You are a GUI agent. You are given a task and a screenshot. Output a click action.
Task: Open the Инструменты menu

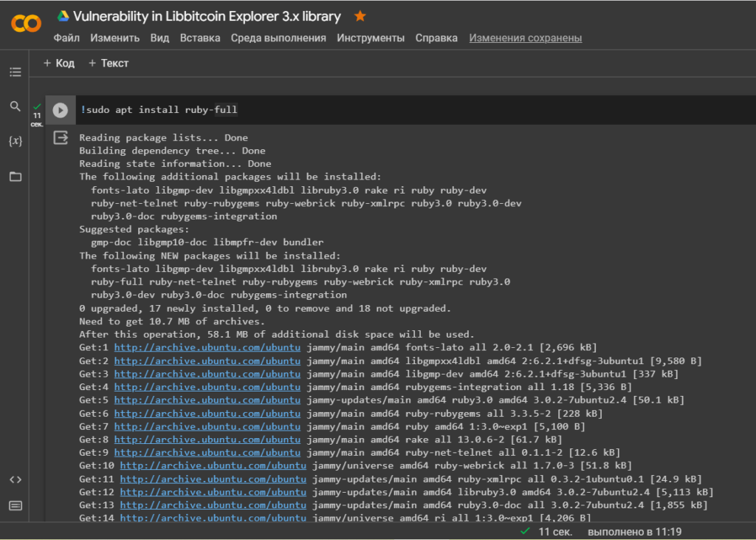[371, 38]
